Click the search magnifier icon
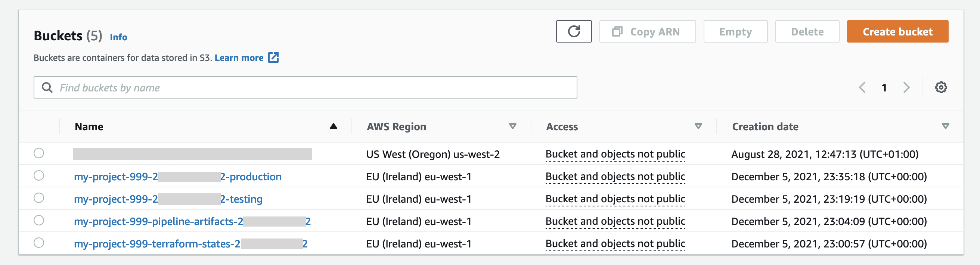The image size is (980, 265). [47, 88]
